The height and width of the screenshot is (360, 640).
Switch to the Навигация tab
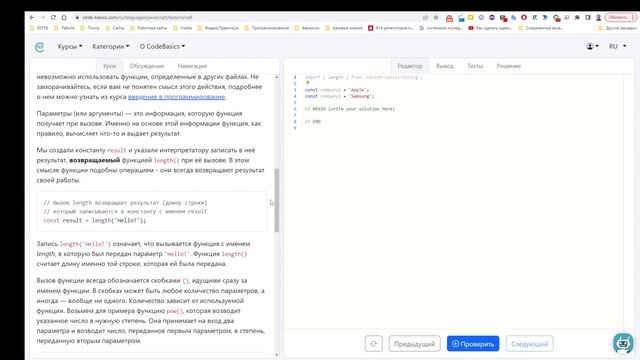coord(192,66)
